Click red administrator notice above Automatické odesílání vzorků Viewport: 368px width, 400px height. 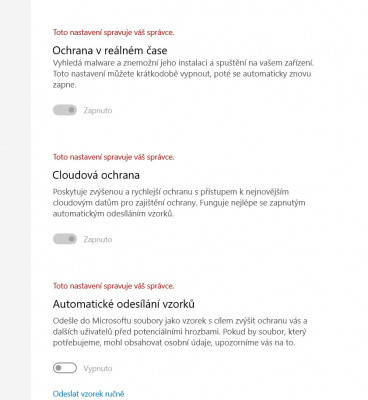(x=113, y=286)
